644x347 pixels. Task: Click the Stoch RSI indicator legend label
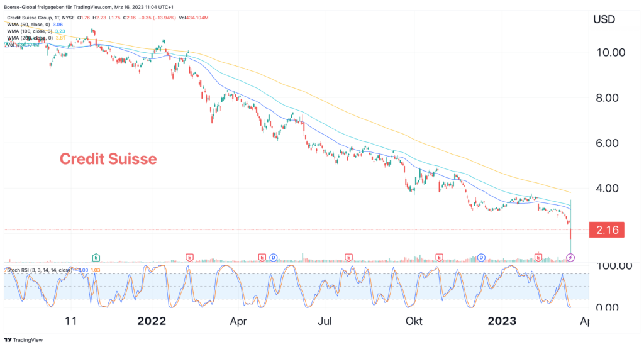coord(38,270)
